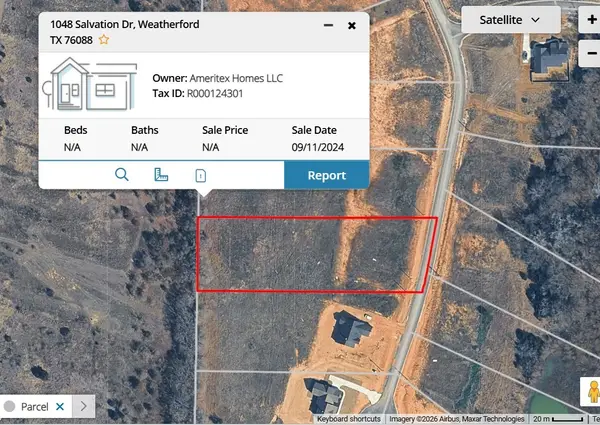Open the Satellite map type dropdown
Screen dimensions: 600x425
pos(510,20)
